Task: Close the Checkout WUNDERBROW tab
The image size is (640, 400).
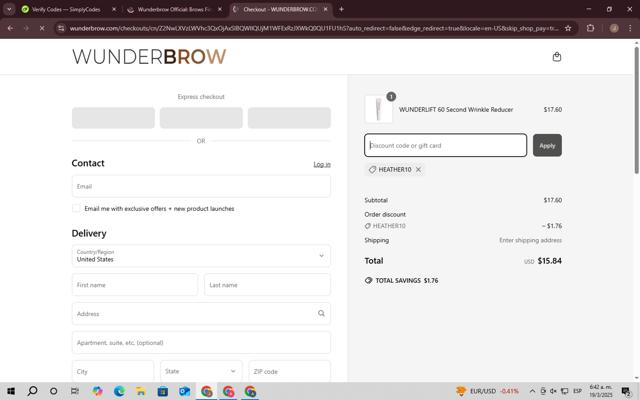Action: coord(325,9)
